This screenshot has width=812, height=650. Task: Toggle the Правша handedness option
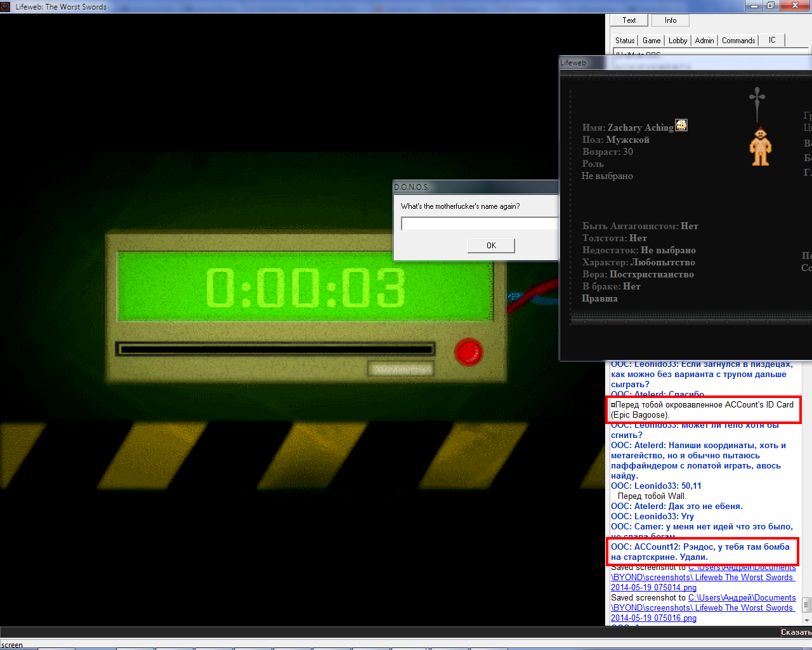coord(599,298)
